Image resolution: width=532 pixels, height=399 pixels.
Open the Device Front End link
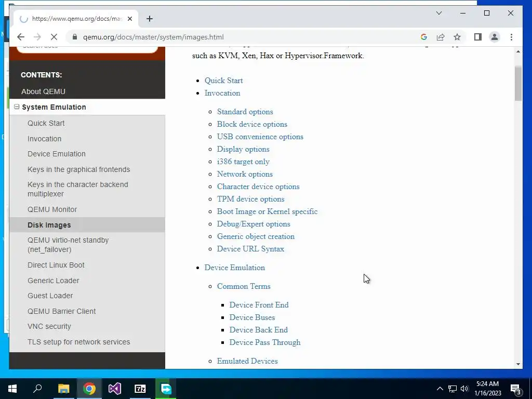[x=259, y=305]
